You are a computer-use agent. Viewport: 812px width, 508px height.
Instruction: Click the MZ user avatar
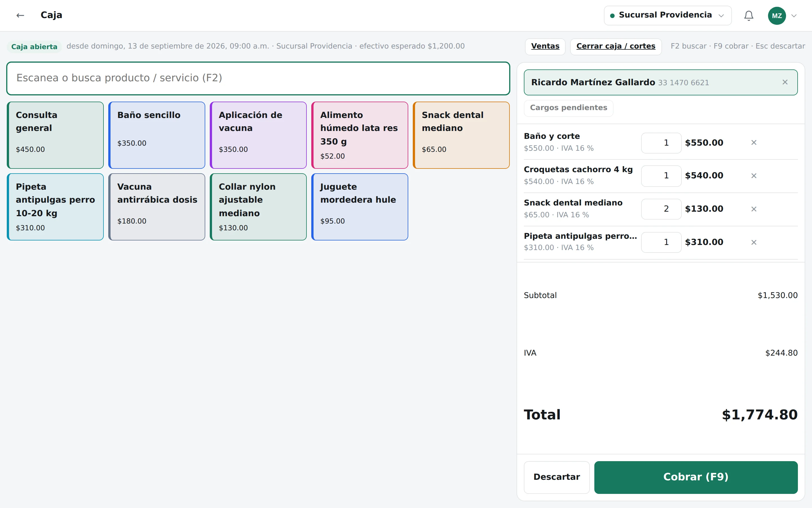(x=777, y=16)
